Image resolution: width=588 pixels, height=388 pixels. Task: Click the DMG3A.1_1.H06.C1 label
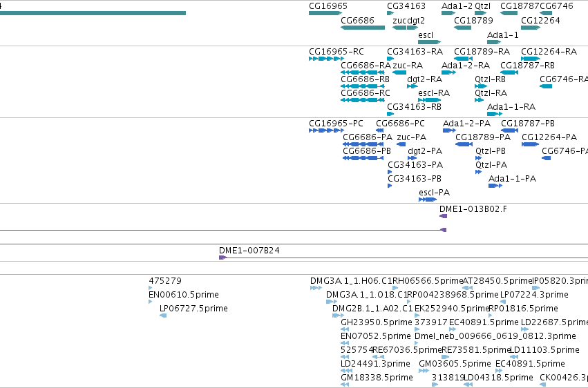point(351,280)
